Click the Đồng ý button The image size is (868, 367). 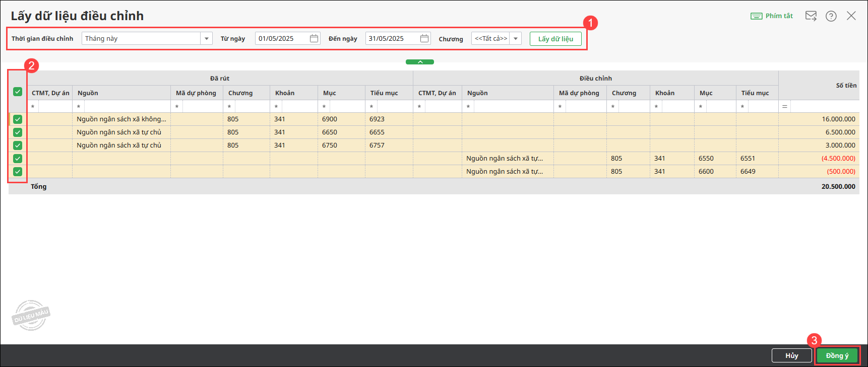[837, 355]
